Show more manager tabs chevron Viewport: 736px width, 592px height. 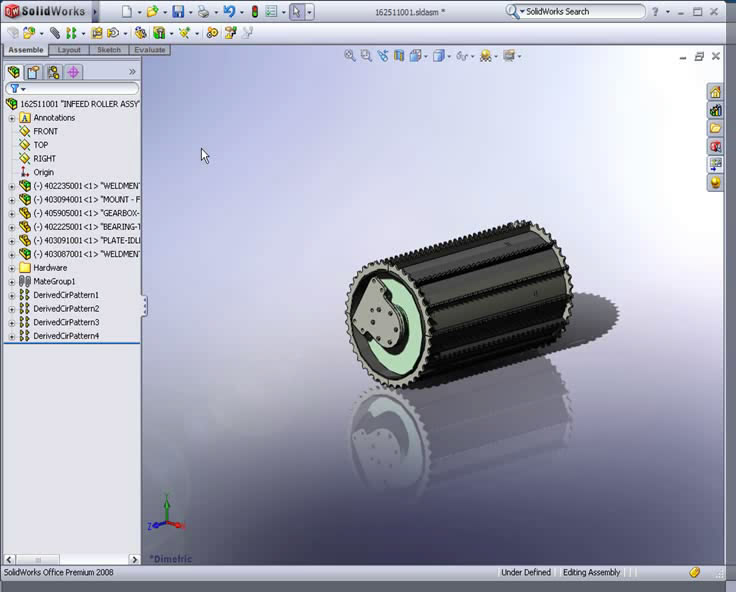[132, 72]
